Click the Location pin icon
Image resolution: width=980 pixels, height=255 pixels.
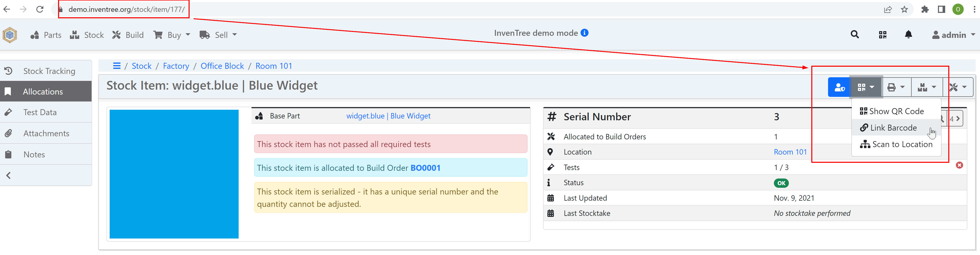point(550,152)
